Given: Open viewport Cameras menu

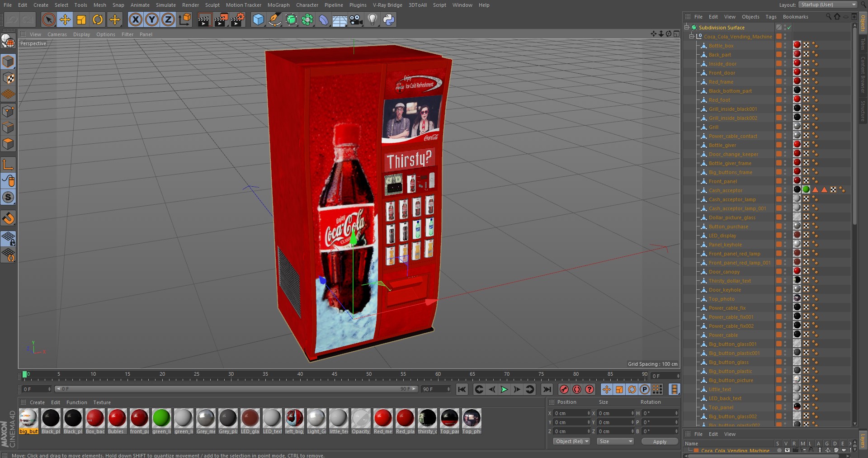Looking at the screenshot, I should point(57,34).
